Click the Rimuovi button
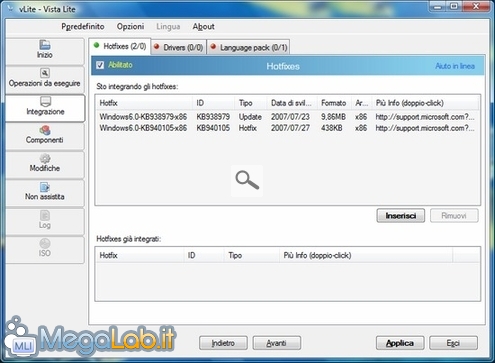The width and height of the screenshot is (495, 363). (x=454, y=216)
